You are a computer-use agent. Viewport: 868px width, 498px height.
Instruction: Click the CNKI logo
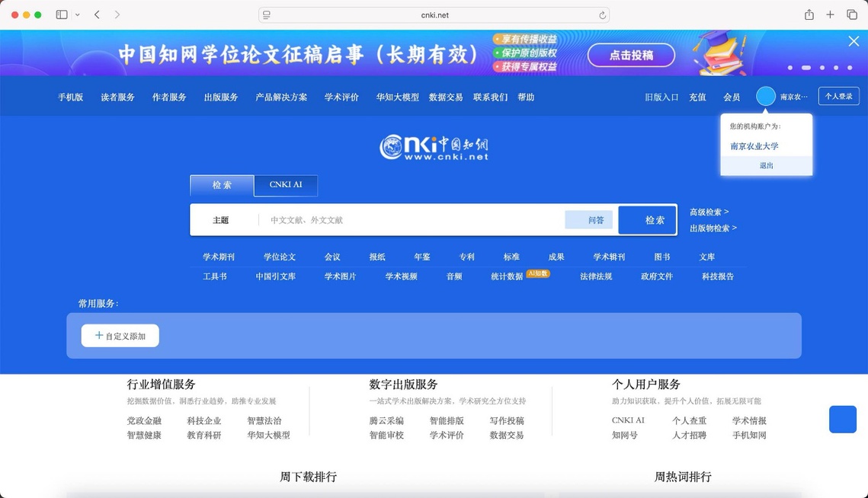434,146
